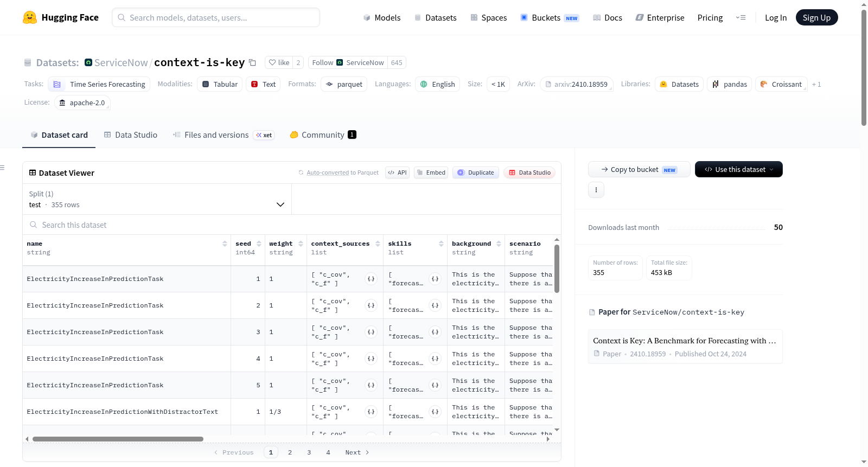Expand the Split test dropdown
Screen dimensions: 868x467
coord(157,199)
